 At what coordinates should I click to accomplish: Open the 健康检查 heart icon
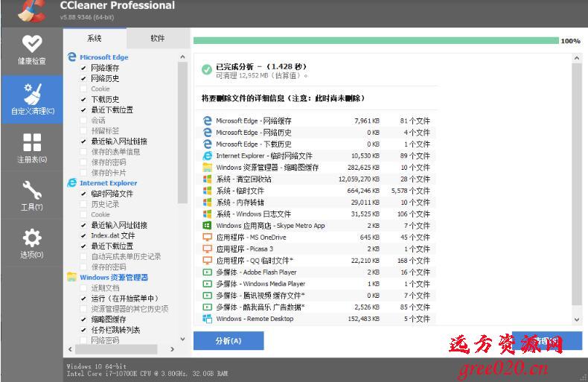[x=31, y=45]
